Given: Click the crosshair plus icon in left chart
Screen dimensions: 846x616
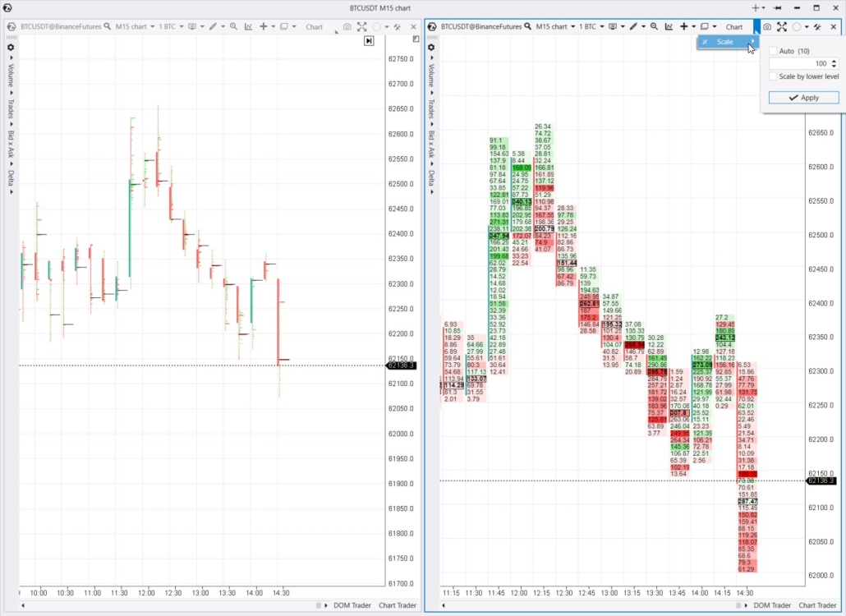Looking at the screenshot, I should (264, 27).
